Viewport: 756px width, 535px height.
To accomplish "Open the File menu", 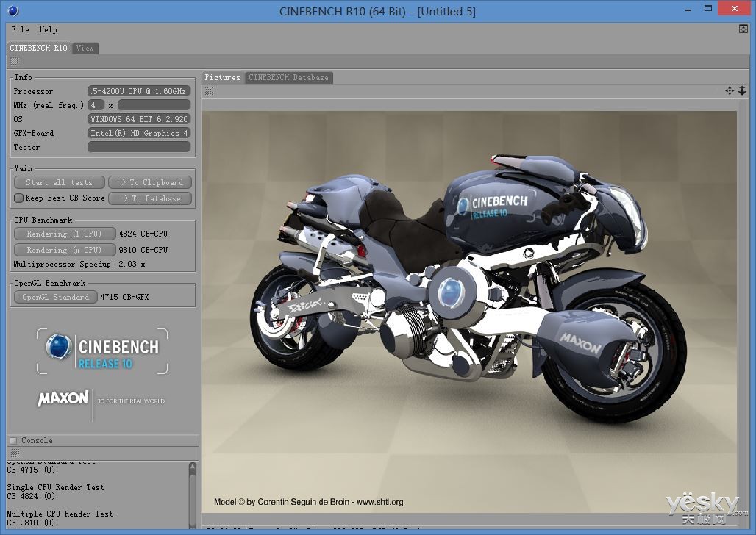I will [x=21, y=29].
